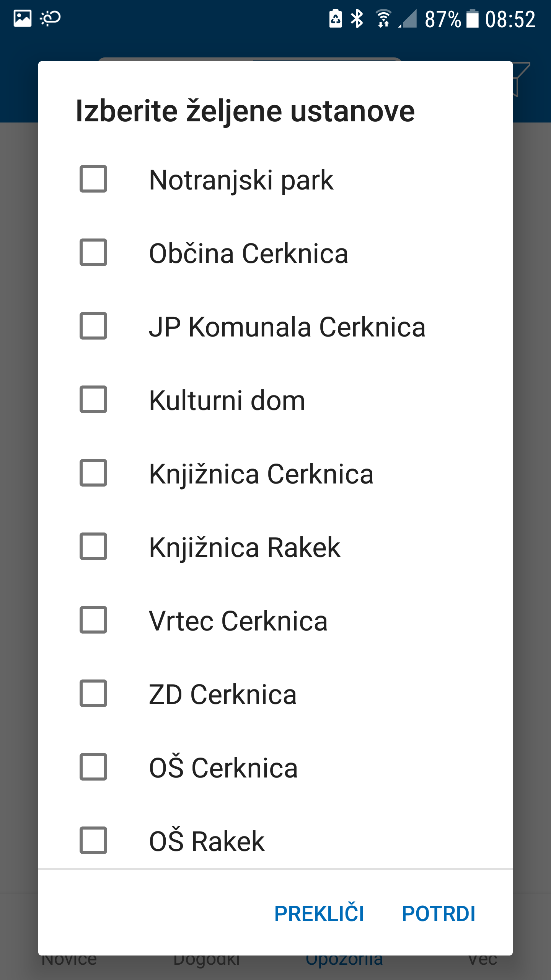Tap the weather notification icon in status bar
This screenshot has width=551, height=980.
(x=50, y=18)
